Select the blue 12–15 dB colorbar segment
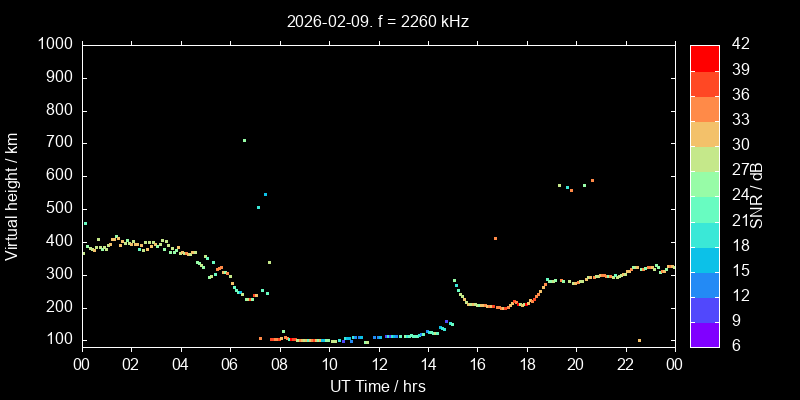The height and width of the screenshot is (400, 800). (704, 284)
